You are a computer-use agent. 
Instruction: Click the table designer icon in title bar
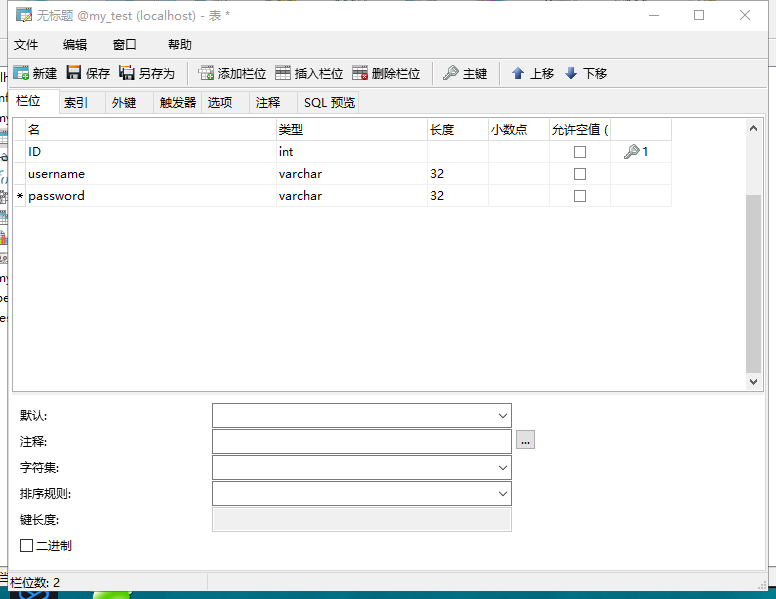point(24,15)
